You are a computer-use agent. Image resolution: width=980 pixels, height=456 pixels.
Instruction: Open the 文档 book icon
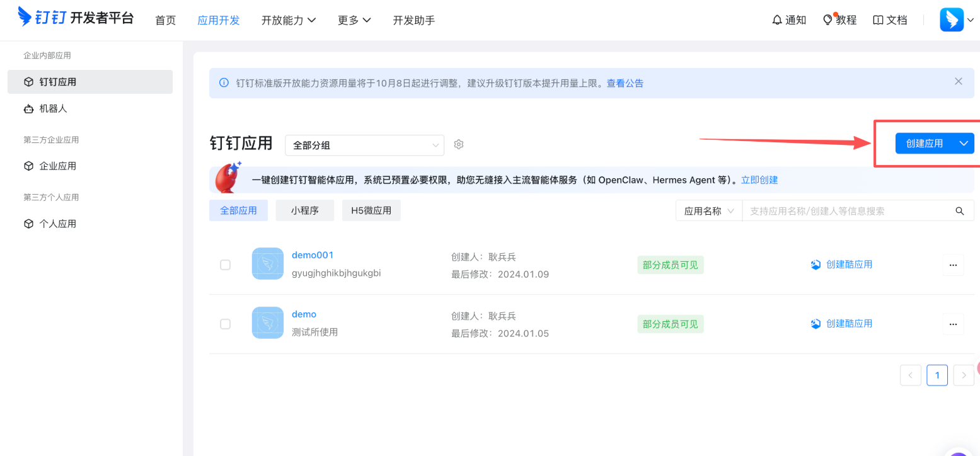(878, 20)
